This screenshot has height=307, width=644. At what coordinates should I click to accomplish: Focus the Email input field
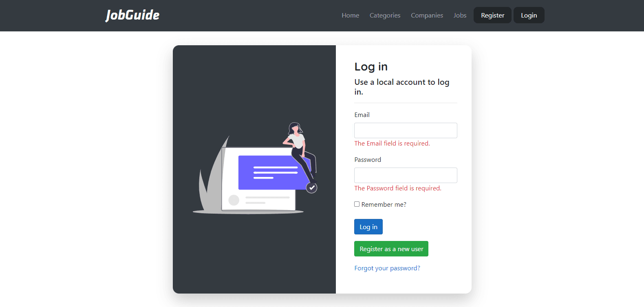coord(406,130)
